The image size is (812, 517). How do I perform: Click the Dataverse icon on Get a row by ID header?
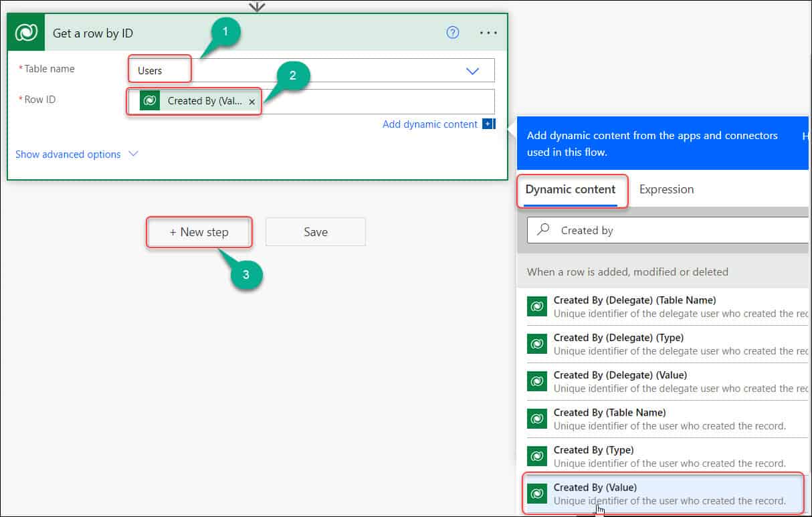coord(26,33)
